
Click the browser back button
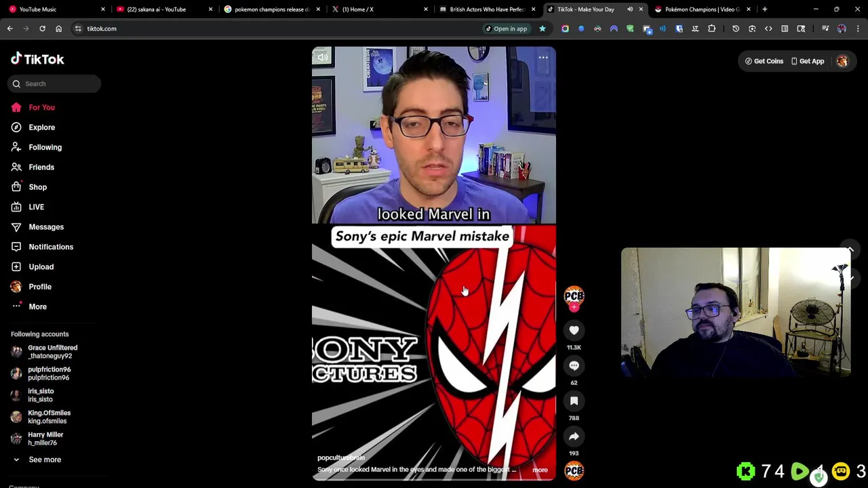[10, 28]
